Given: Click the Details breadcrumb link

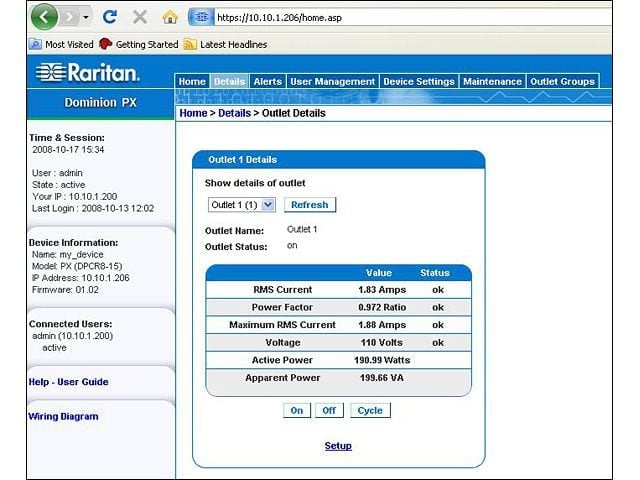Looking at the screenshot, I should [234, 113].
